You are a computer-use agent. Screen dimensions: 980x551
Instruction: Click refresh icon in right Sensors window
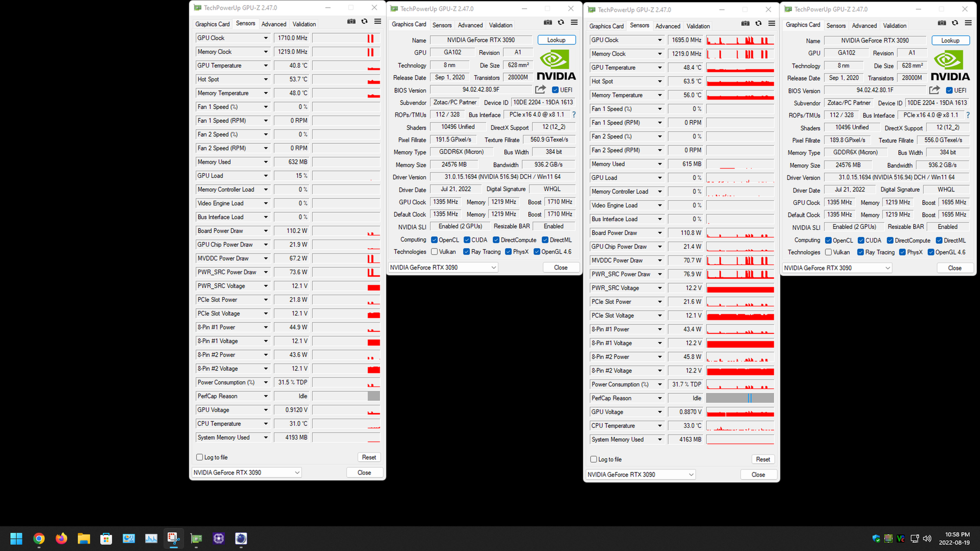pos(758,23)
